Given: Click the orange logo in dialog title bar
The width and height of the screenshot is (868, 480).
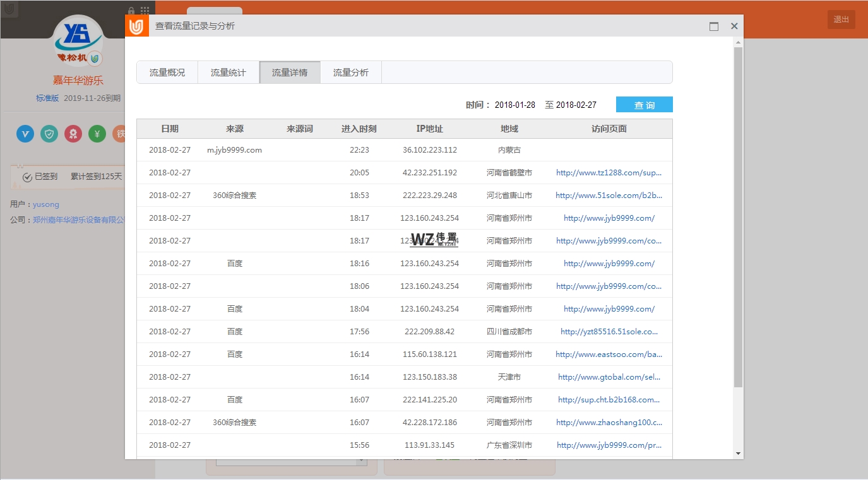Looking at the screenshot, I should (x=137, y=26).
